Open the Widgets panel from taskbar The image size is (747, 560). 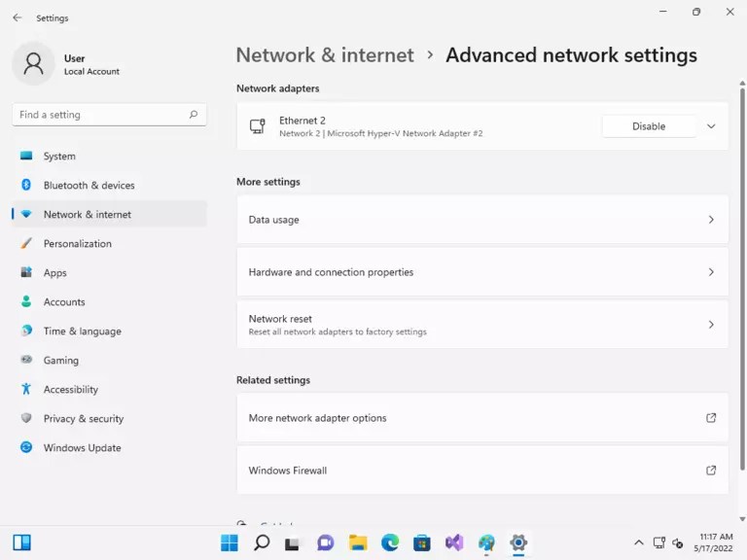pyautogui.click(x=22, y=542)
